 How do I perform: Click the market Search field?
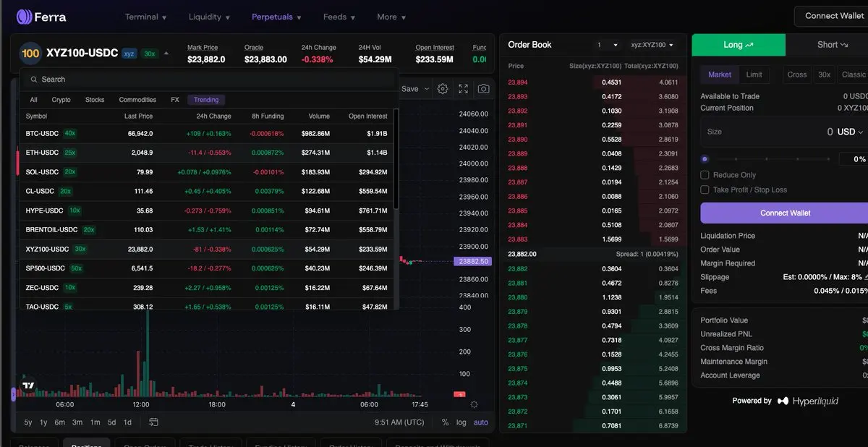(208, 80)
